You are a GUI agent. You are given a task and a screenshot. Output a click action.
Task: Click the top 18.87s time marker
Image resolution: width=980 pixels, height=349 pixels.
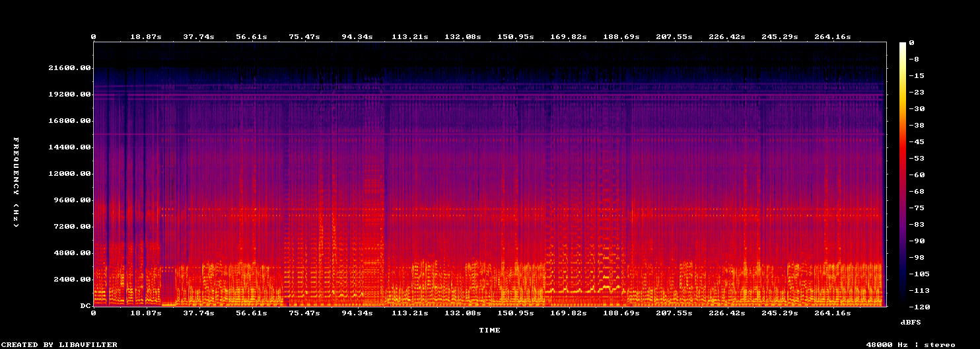tap(145, 36)
